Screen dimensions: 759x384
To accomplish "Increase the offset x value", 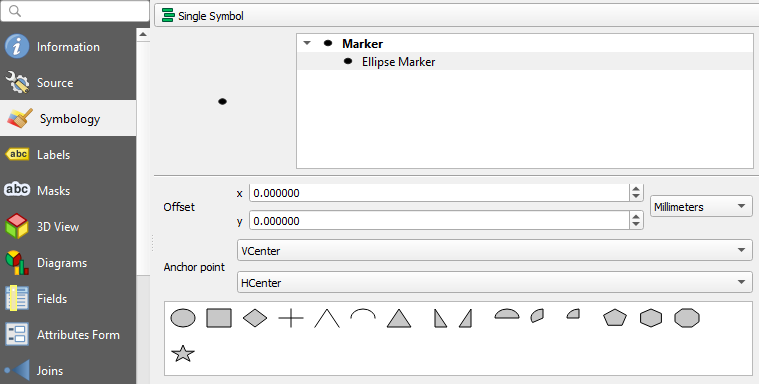I will [636, 189].
